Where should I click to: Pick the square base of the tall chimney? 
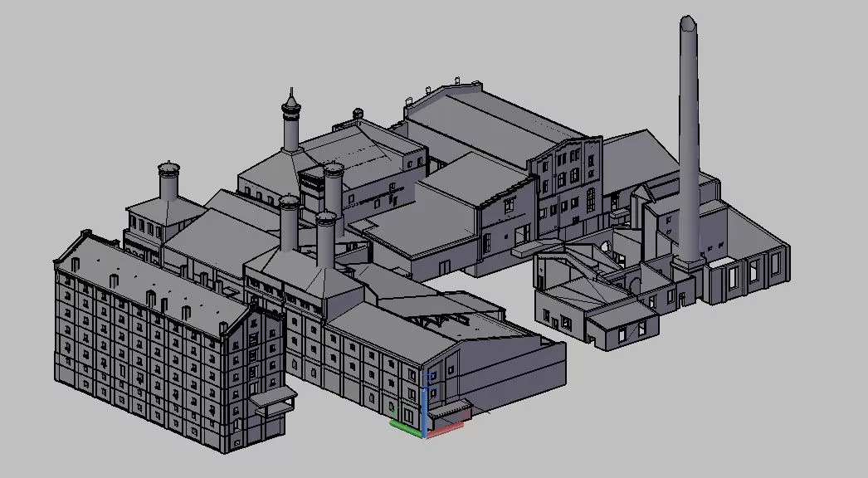coord(688,266)
